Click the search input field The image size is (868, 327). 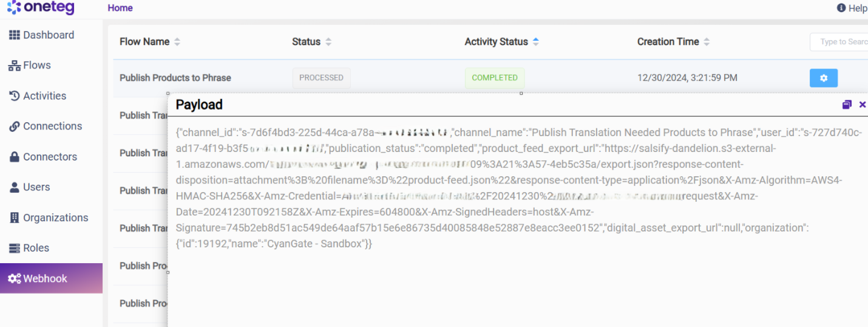841,42
